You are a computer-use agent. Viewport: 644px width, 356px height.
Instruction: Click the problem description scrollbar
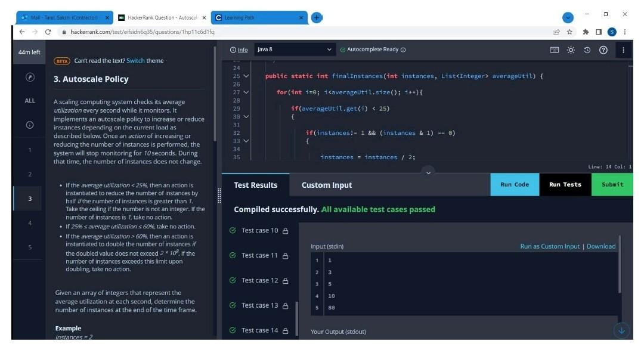[x=215, y=94]
